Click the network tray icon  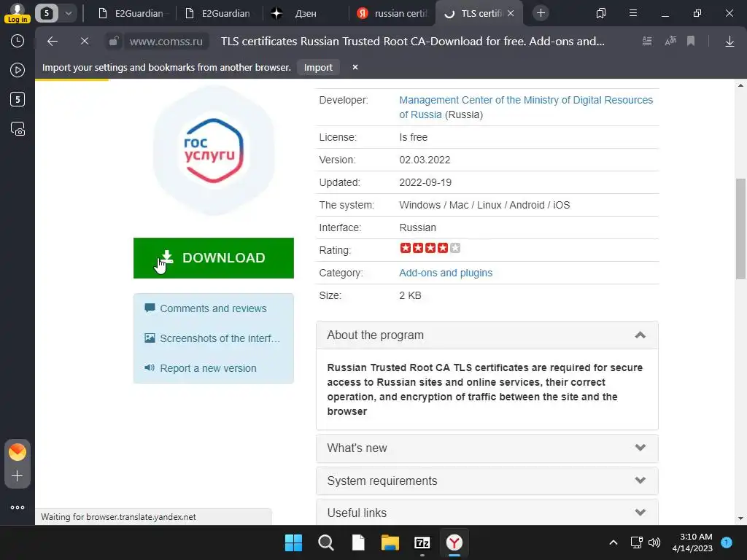(x=636, y=542)
